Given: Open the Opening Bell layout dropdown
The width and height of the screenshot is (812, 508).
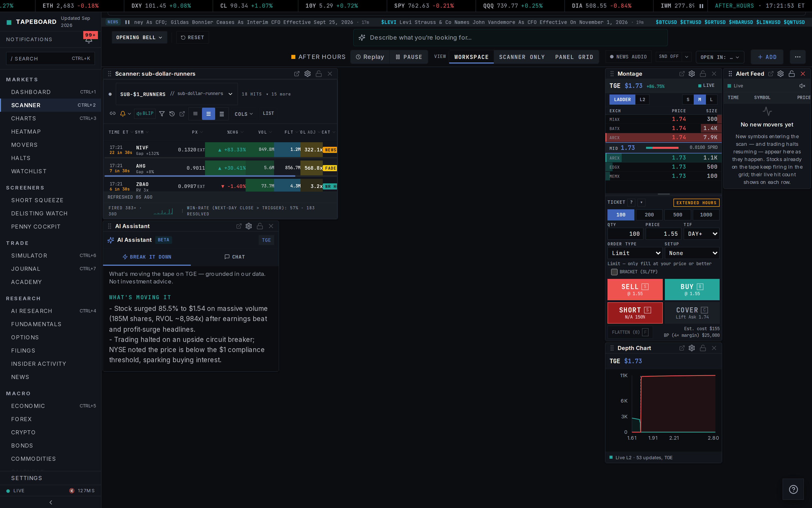Looking at the screenshot, I should pos(139,37).
